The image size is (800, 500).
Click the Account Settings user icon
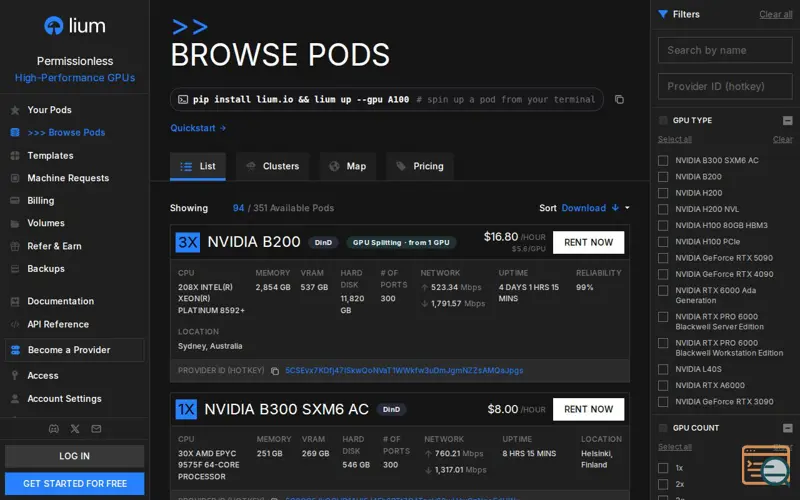pyautogui.click(x=15, y=398)
